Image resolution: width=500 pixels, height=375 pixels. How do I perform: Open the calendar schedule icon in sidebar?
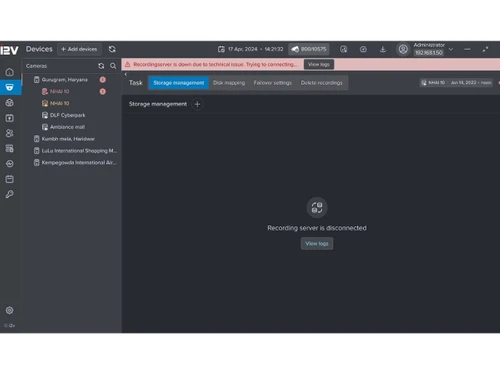click(10, 179)
